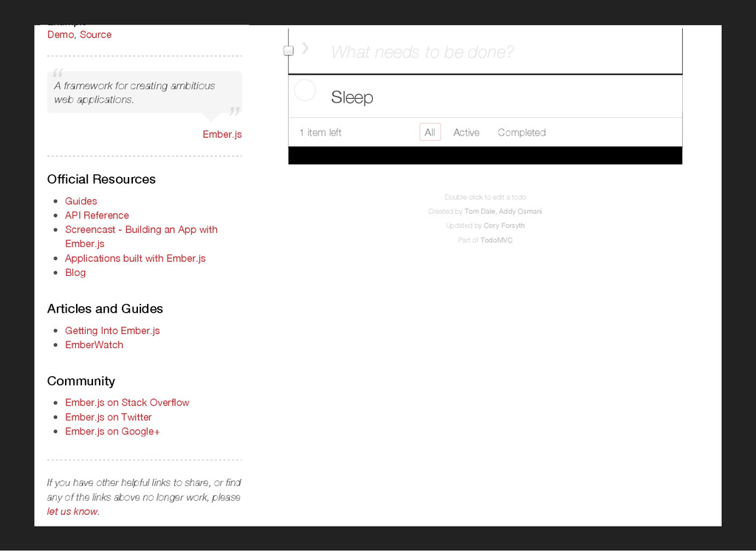Open the Demo link
This screenshot has height=551, width=756.
(61, 35)
